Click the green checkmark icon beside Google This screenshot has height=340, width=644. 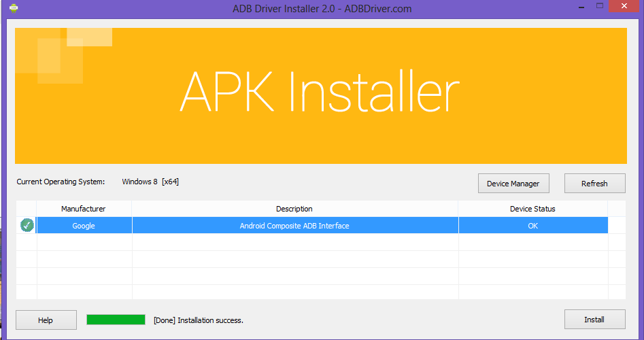click(27, 225)
